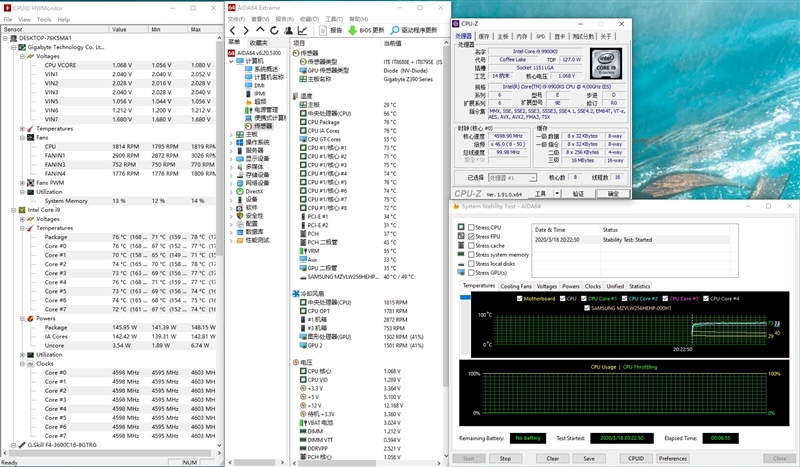Open 存储设备 storage node in tree
Viewport: 800px width, 467px height.
[x=257, y=175]
